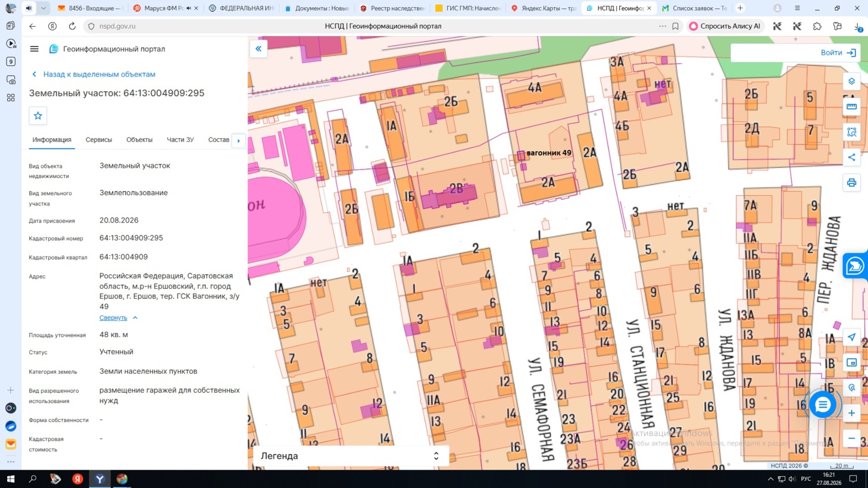Collapse the info panel with double-chevron button
The image size is (868, 488).
[258, 49]
